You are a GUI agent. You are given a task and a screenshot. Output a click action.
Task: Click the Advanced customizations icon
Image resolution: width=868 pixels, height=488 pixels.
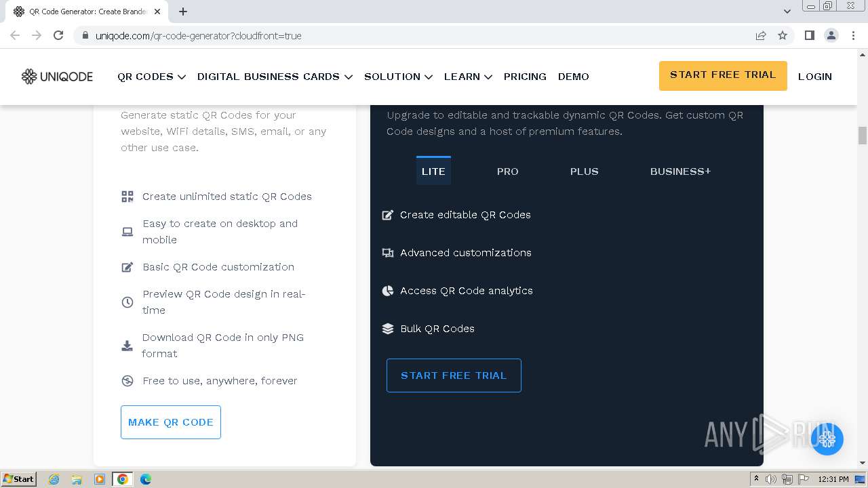click(388, 253)
